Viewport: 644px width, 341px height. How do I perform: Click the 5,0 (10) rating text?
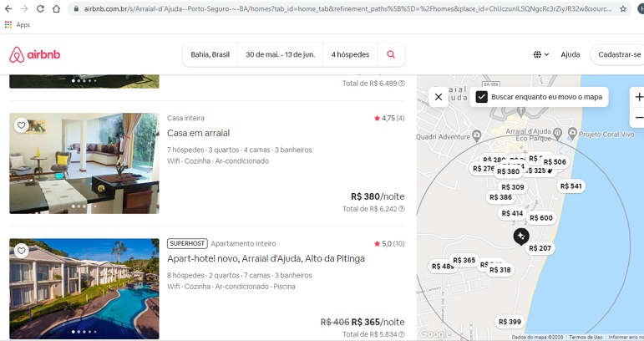tap(389, 243)
